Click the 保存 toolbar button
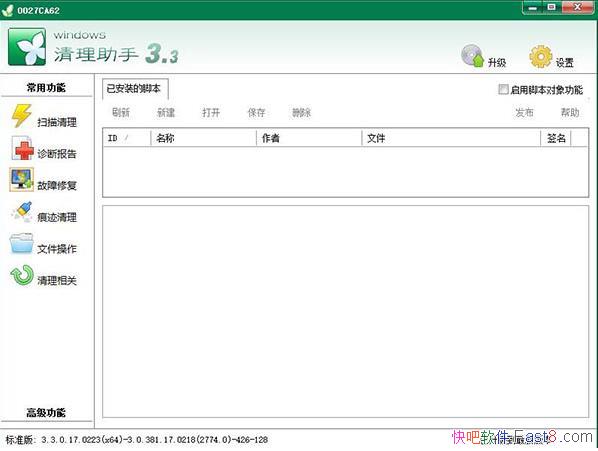Viewport: 598px width, 451px height. [x=256, y=112]
